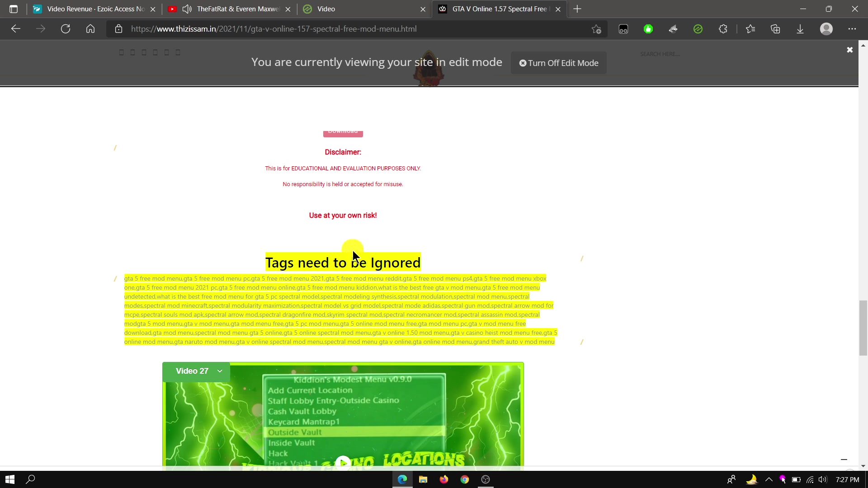Open the Downloads icon

point(800,29)
